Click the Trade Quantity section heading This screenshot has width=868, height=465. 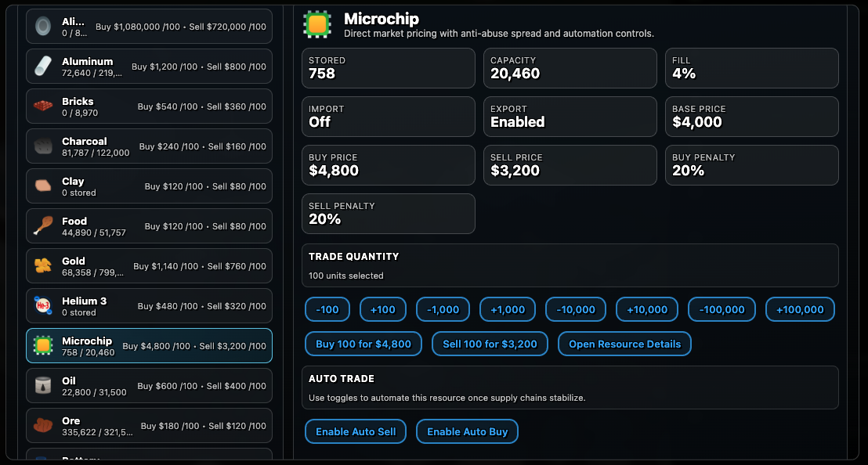354,257
